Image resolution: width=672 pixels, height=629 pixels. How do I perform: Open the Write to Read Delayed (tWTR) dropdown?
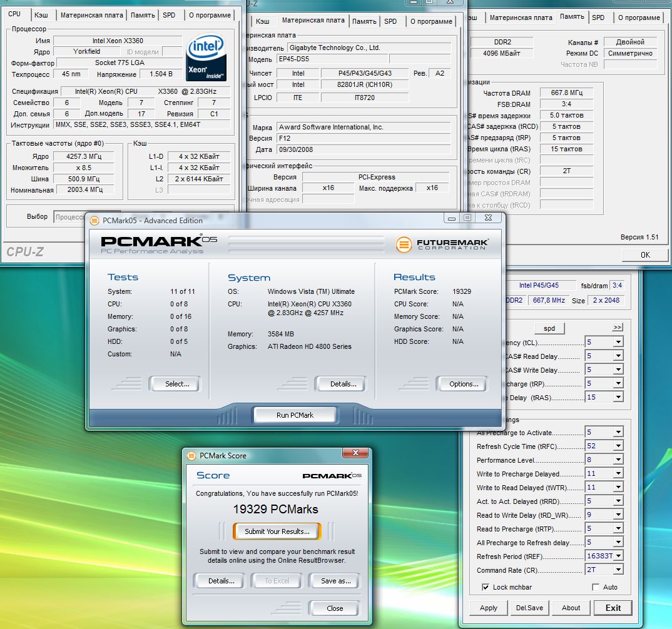click(x=618, y=487)
